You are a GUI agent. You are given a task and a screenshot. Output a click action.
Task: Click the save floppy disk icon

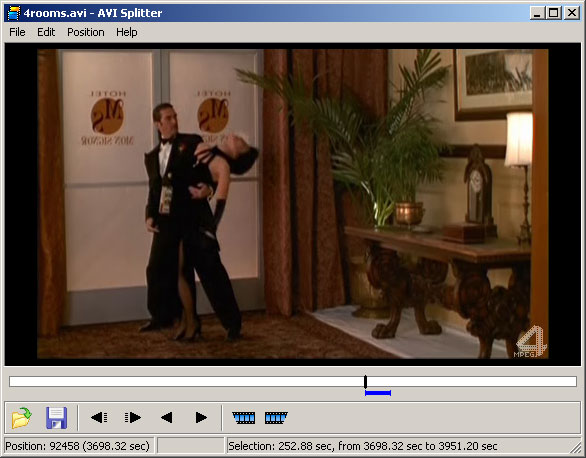56,417
